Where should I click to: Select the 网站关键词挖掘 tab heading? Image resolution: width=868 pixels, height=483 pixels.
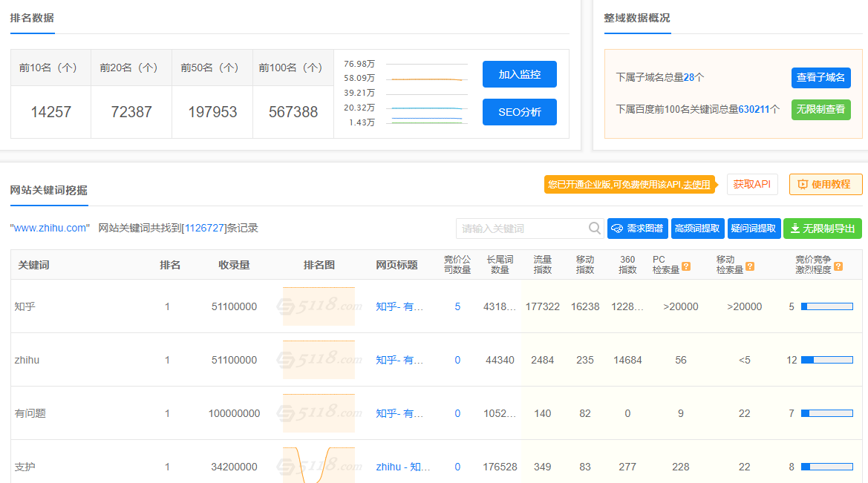(49, 191)
